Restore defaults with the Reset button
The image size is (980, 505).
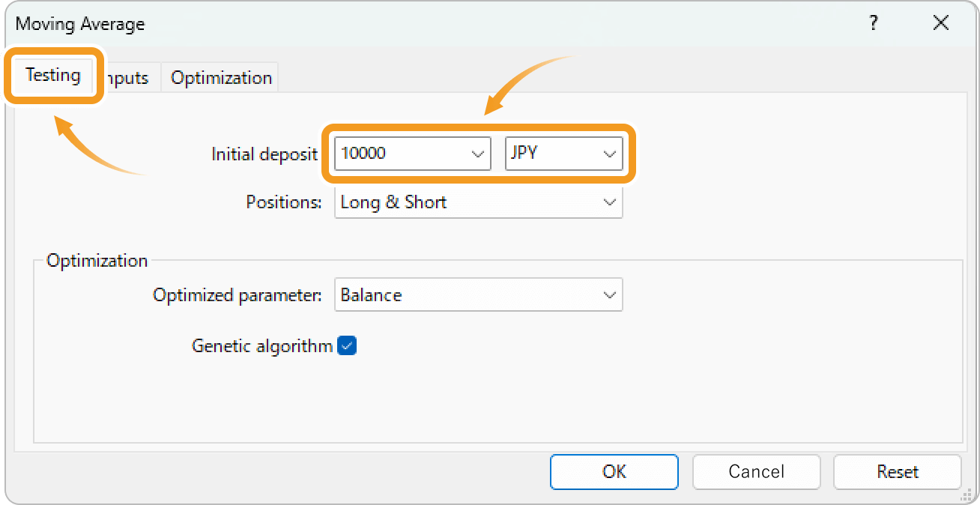click(x=897, y=471)
